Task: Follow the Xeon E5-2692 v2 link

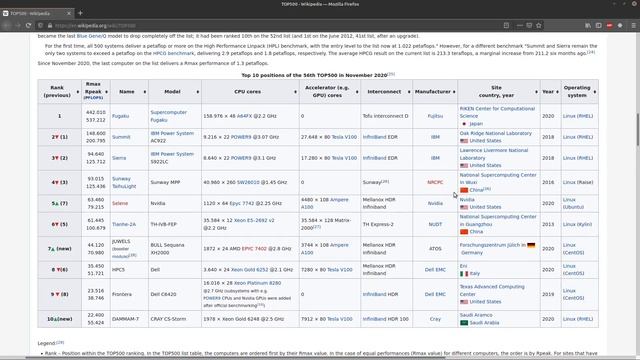Action: click(254, 220)
